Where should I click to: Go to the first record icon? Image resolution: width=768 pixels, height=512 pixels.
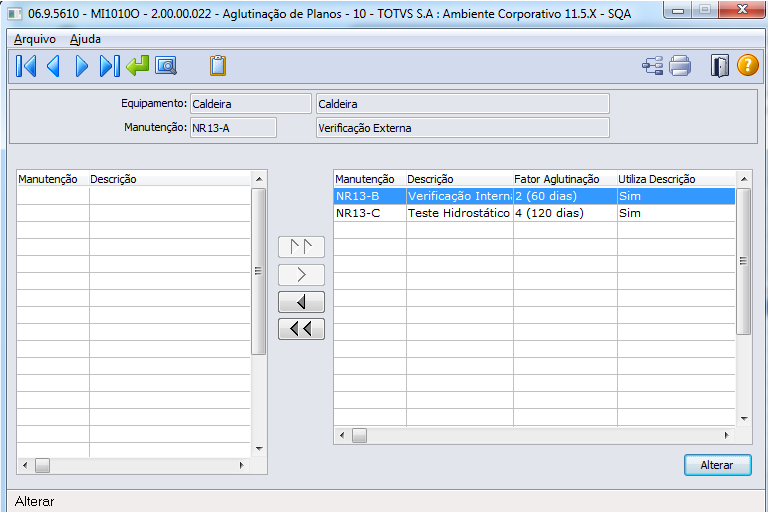tap(26, 66)
